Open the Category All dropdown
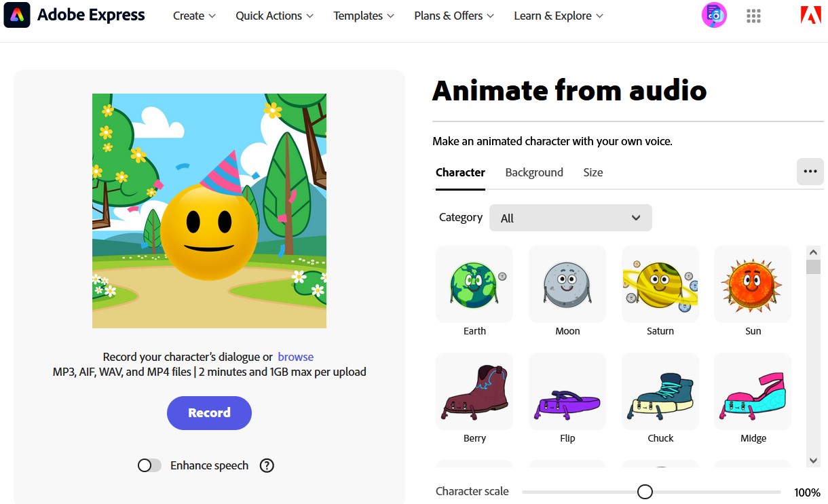 [571, 218]
